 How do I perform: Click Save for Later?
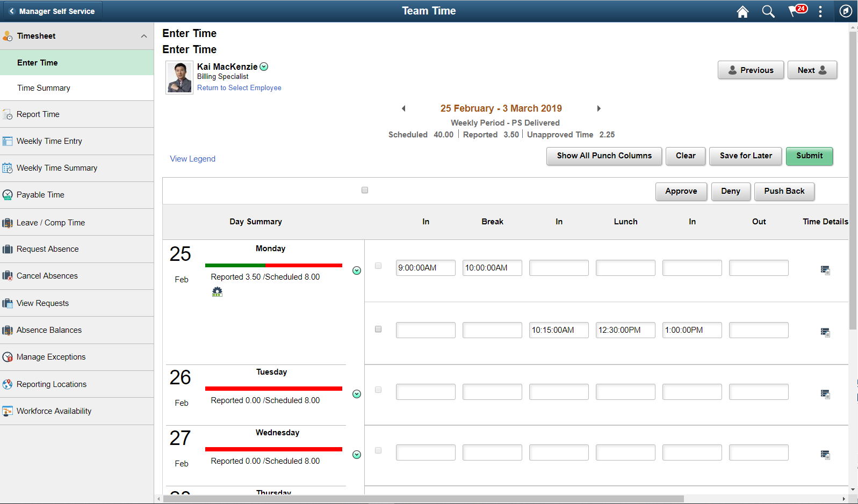tap(746, 156)
